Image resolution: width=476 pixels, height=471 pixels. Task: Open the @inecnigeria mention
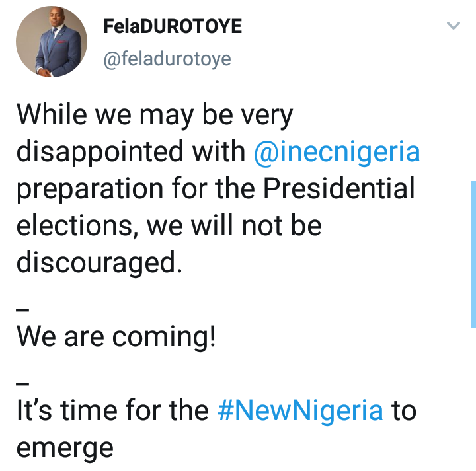click(337, 153)
